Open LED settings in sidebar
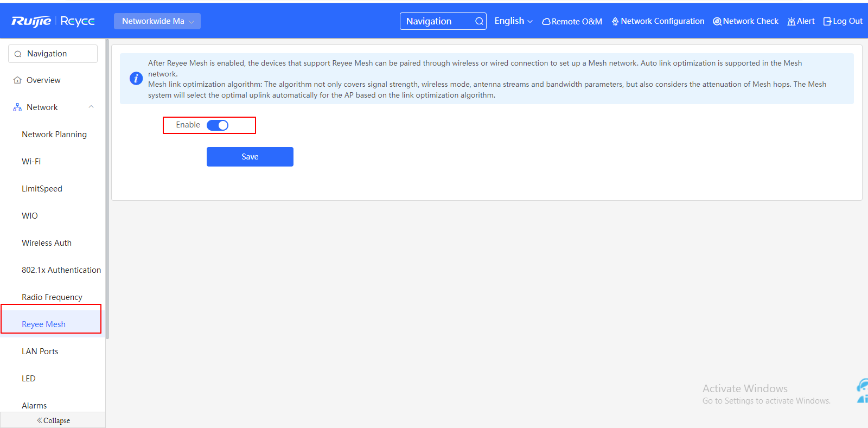This screenshot has width=868, height=428. (x=29, y=379)
